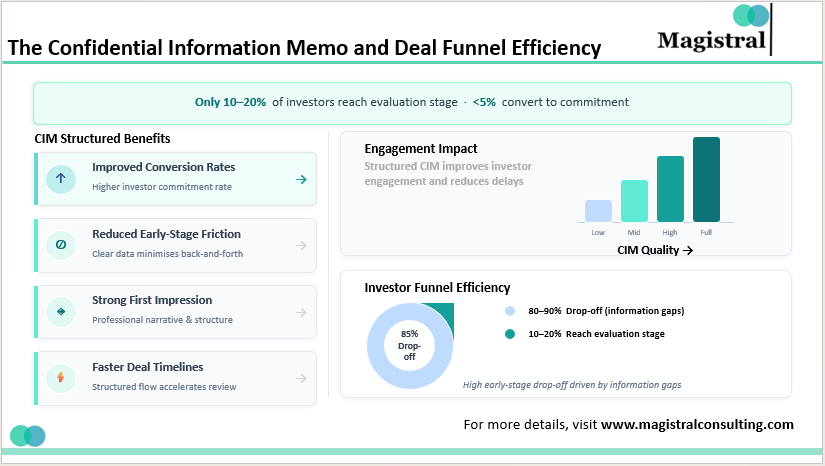
Task: Click the italic drop-off caption under legend
Action: click(572, 385)
